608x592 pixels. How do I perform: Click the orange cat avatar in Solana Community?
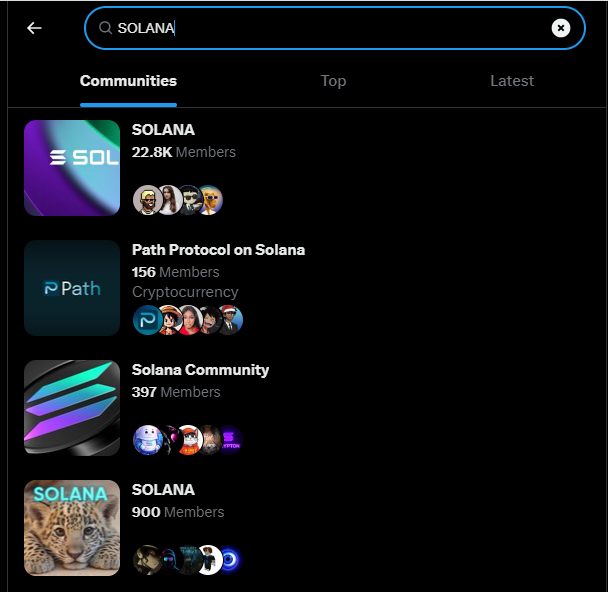189,440
